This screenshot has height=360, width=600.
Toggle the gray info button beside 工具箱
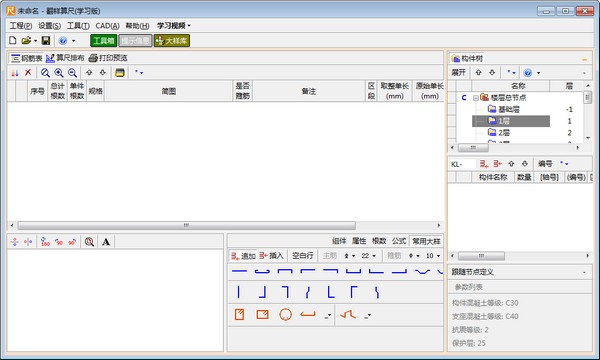(x=135, y=41)
